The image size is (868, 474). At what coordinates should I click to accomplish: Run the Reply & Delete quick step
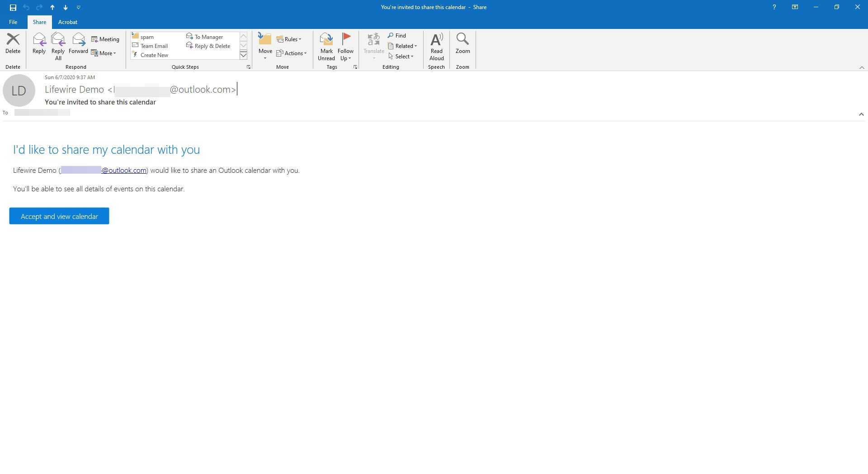[209, 46]
